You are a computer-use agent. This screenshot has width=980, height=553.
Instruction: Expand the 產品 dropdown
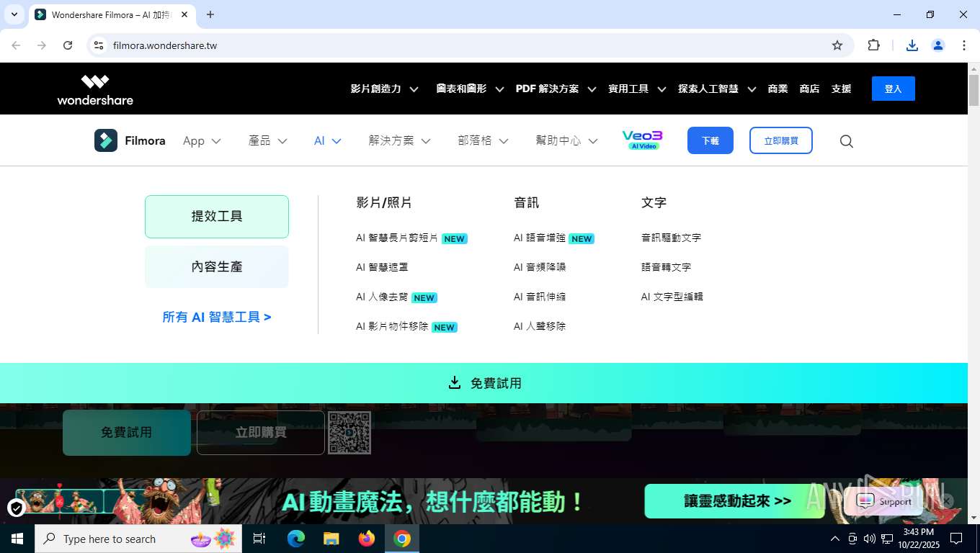coord(267,141)
